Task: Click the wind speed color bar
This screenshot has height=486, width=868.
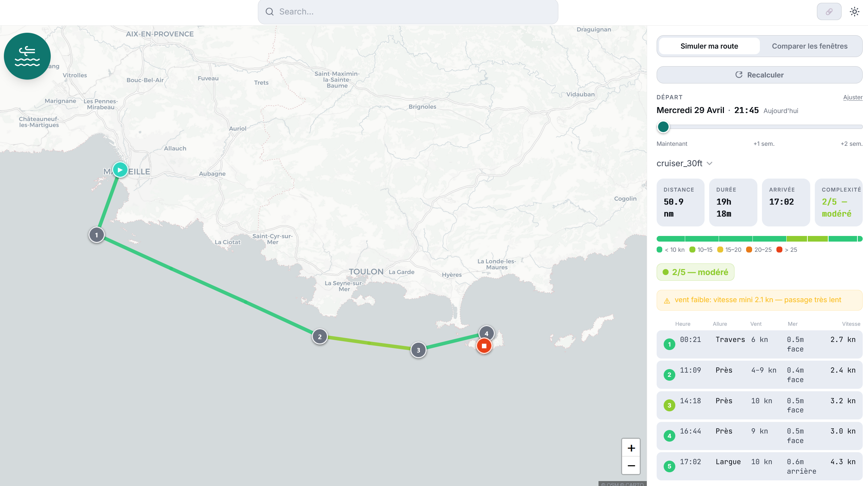Action: pos(759,239)
